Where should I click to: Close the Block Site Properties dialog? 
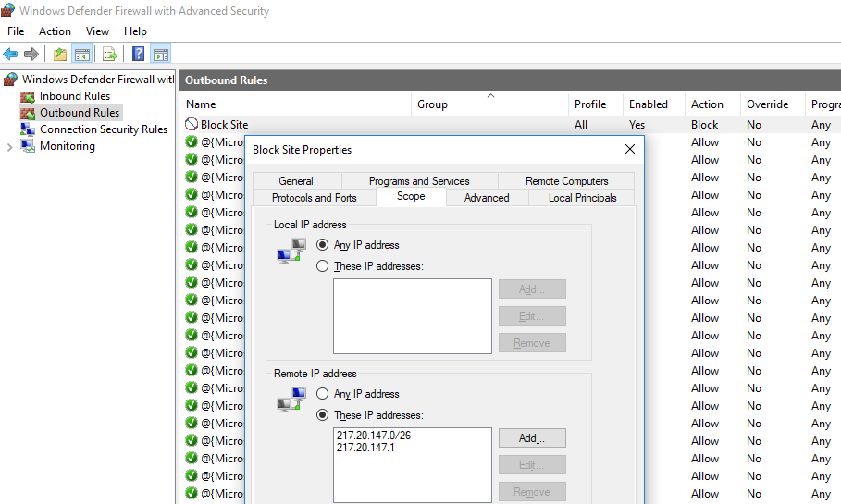[630, 149]
